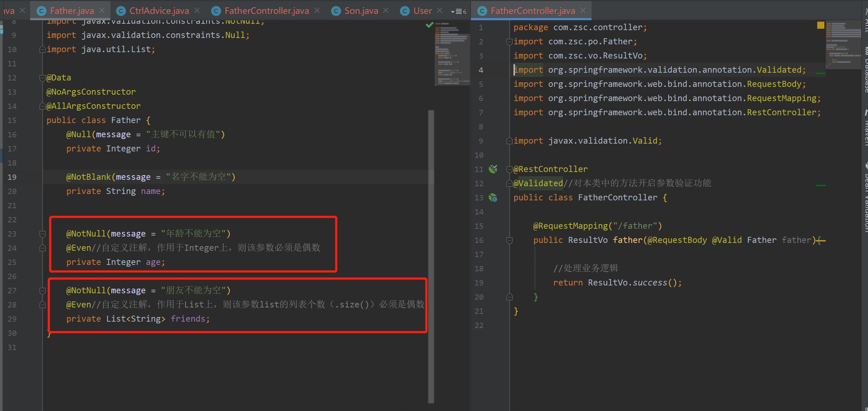Collapse the @Data annotation fold region
Viewport: 868px width, 411px height.
pos(42,78)
